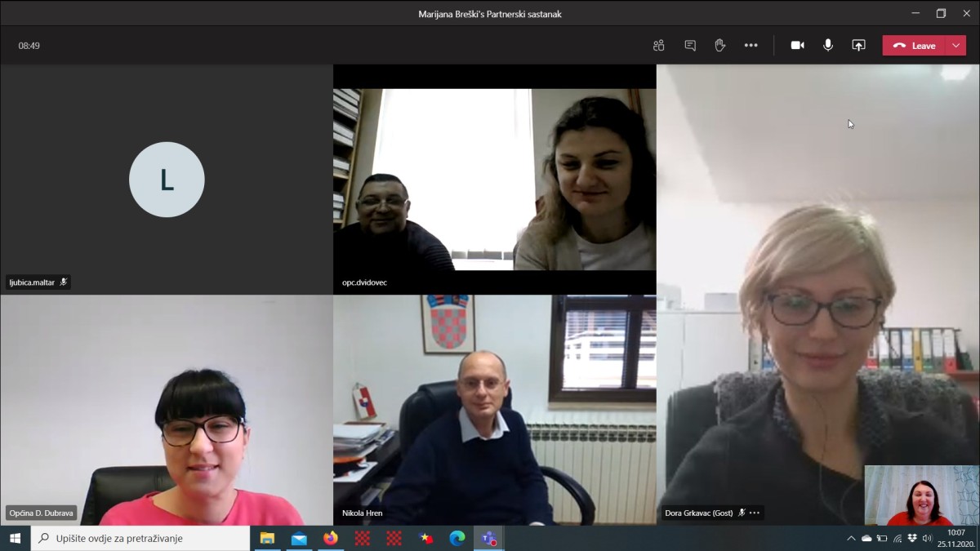The image size is (980, 551).
Task: Open the Windows Start menu
Action: (15, 539)
